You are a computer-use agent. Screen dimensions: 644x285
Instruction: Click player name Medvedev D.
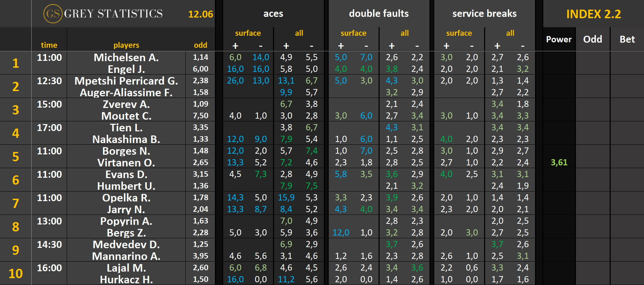click(126, 244)
